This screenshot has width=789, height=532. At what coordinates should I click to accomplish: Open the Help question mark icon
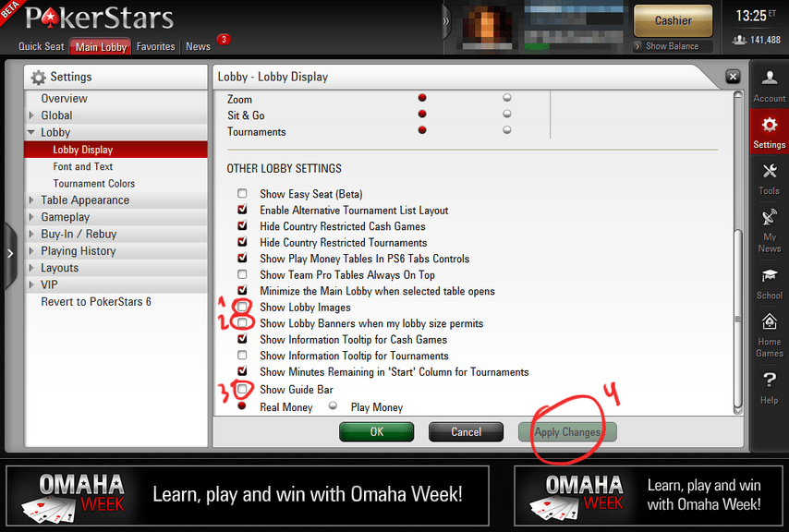click(769, 380)
